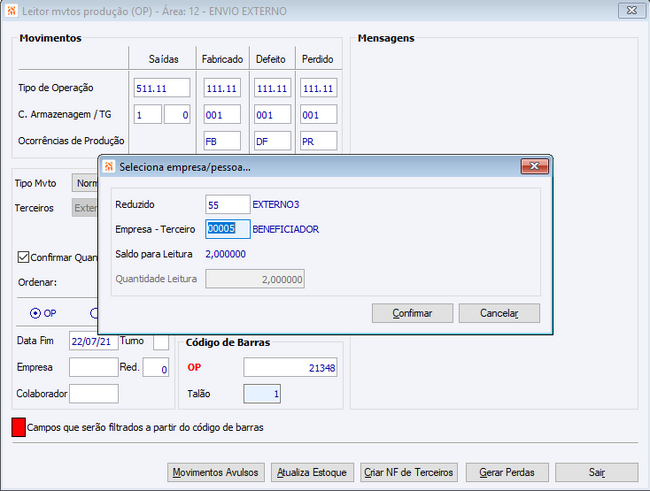Click the DF production occurrence field
The image size is (650, 491).
point(272,141)
